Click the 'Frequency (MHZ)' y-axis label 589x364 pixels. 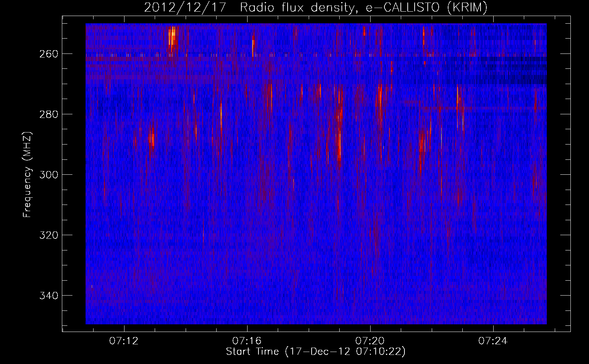pyautogui.click(x=27, y=175)
